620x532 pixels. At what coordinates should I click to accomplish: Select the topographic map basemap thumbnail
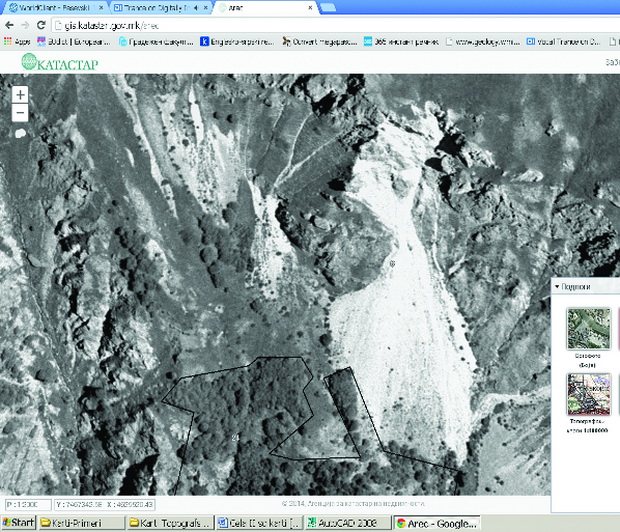(588, 394)
